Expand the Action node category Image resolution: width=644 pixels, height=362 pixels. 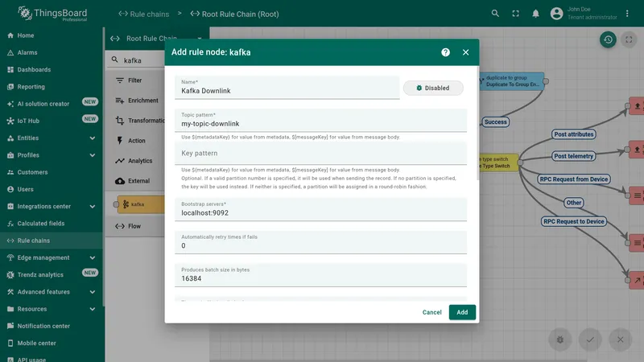[x=135, y=141]
